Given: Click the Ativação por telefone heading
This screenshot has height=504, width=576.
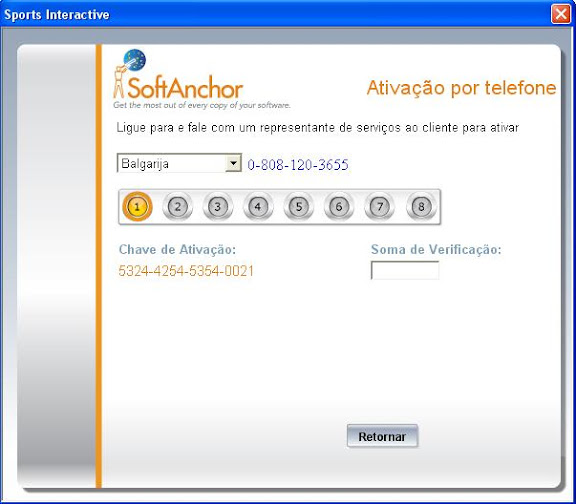Looking at the screenshot, I should 461,88.
